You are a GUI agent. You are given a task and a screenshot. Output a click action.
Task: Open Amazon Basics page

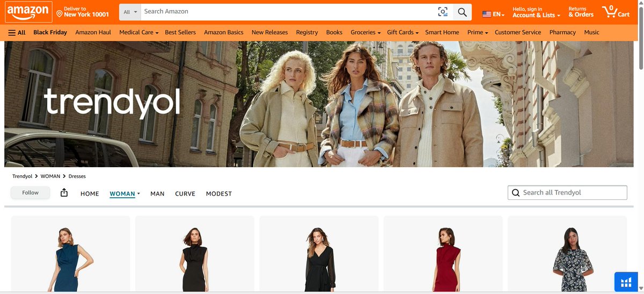tap(223, 32)
